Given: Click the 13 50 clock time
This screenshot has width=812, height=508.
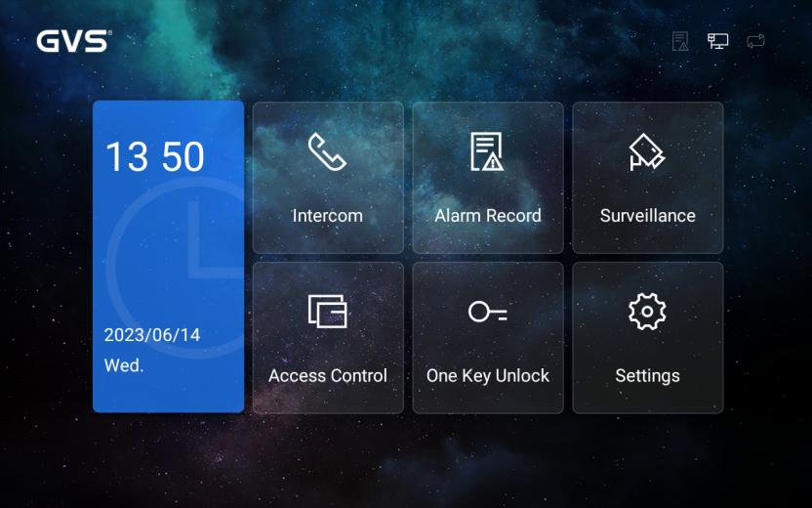Looking at the screenshot, I should tap(155, 157).
